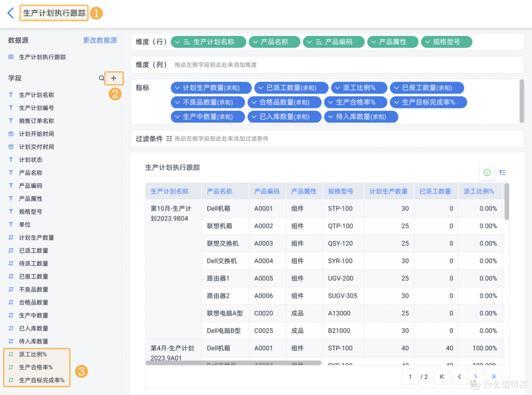Open dropdown of 规格型号 dimension chip
This screenshot has height=395, width=532.
(427, 42)
